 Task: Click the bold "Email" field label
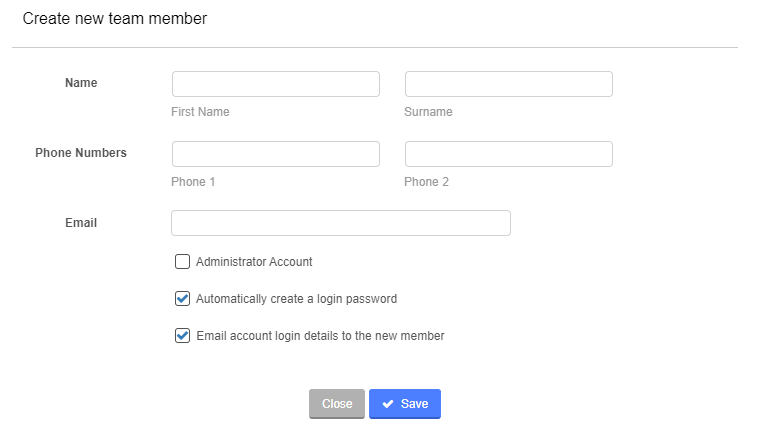point(81,223)
